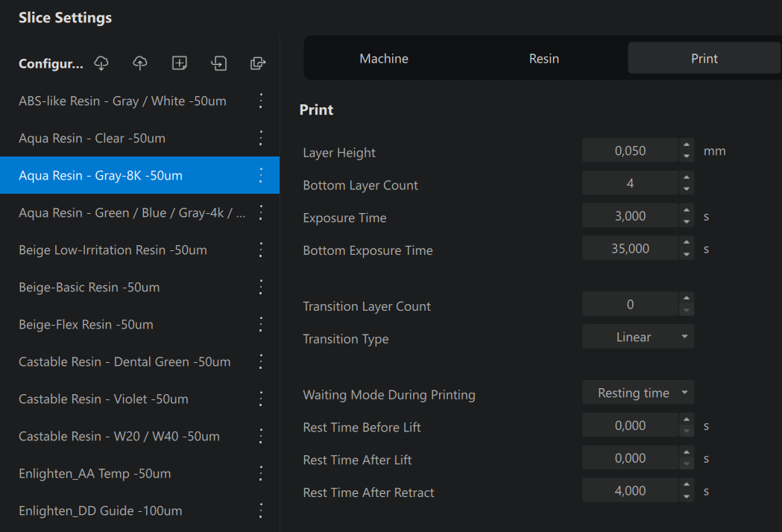
Task: Open options for Castable Resin Dental Green
Action: point(261,361)
